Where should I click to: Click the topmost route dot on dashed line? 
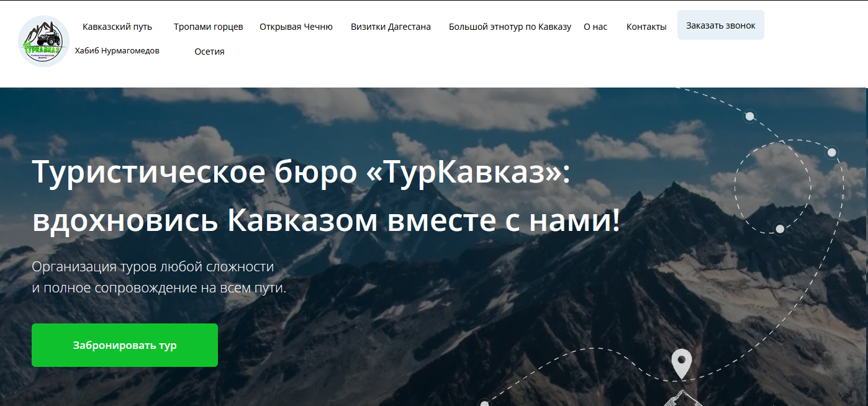(750, 116)
